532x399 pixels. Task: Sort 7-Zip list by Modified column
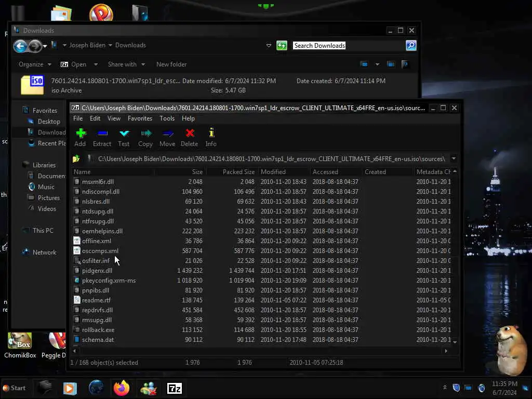click(x=284, y=171)
